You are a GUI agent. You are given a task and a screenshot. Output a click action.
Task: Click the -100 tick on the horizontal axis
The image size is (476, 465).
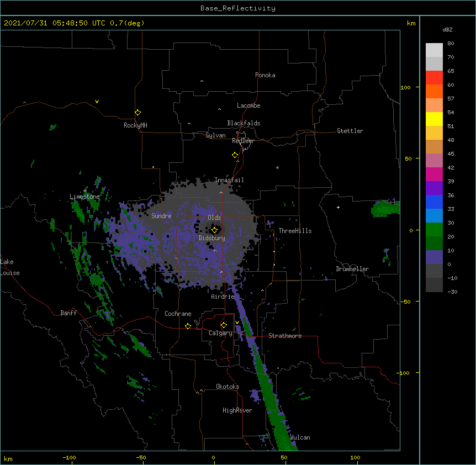click(x=69, y=458)
